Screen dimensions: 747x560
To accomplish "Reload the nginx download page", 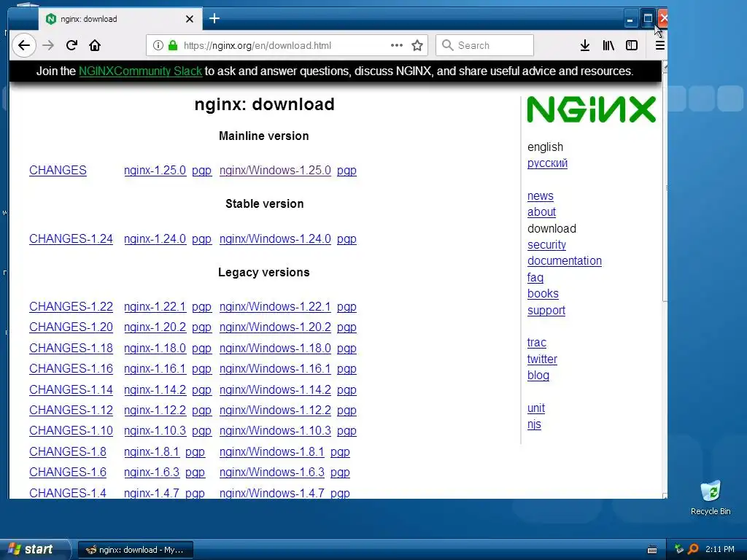I will 71,45.
